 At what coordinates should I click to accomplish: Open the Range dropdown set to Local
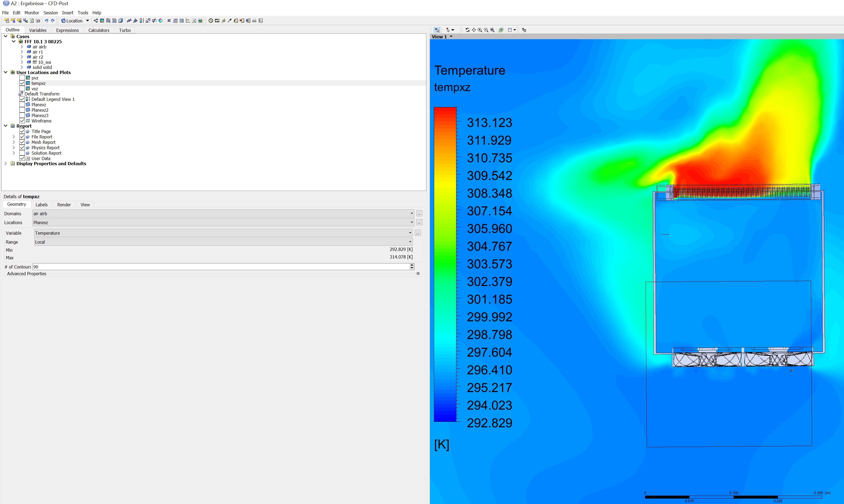click(223, 242)
